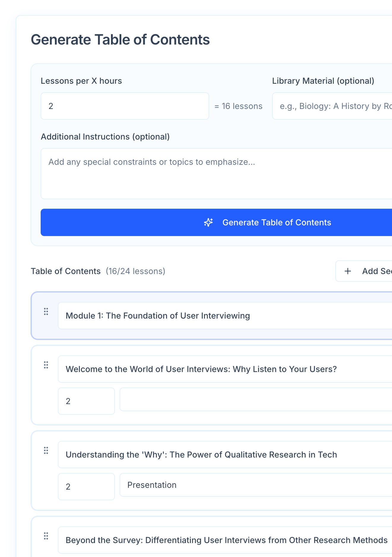392x557 pixels.
Task: Edit the Beyond the Survey lesson title
Action: [226, 540]
